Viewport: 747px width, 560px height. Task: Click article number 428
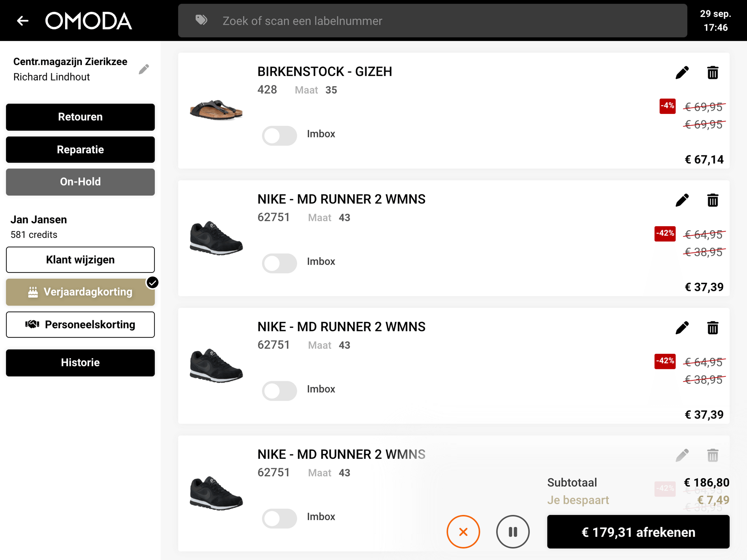point(267,90)
